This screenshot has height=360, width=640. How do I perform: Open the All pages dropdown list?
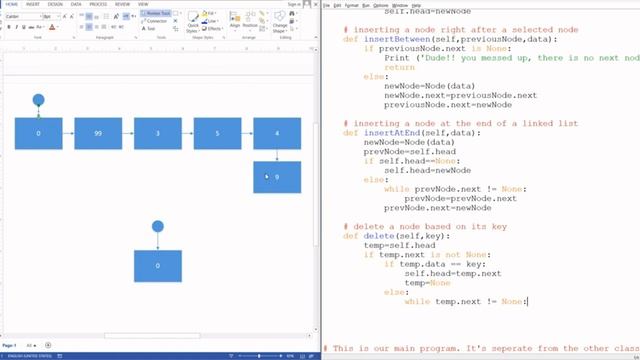(x=31, y=345)
